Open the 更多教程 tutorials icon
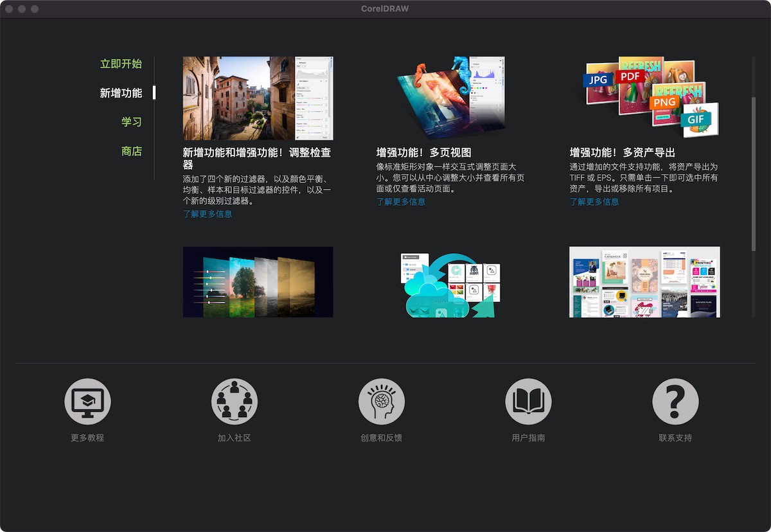 coord(87,402)
